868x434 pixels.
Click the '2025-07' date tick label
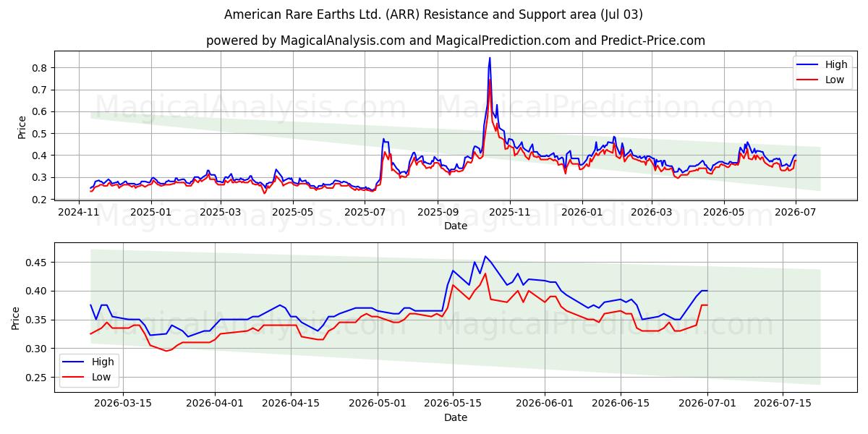tap(365, 212)
